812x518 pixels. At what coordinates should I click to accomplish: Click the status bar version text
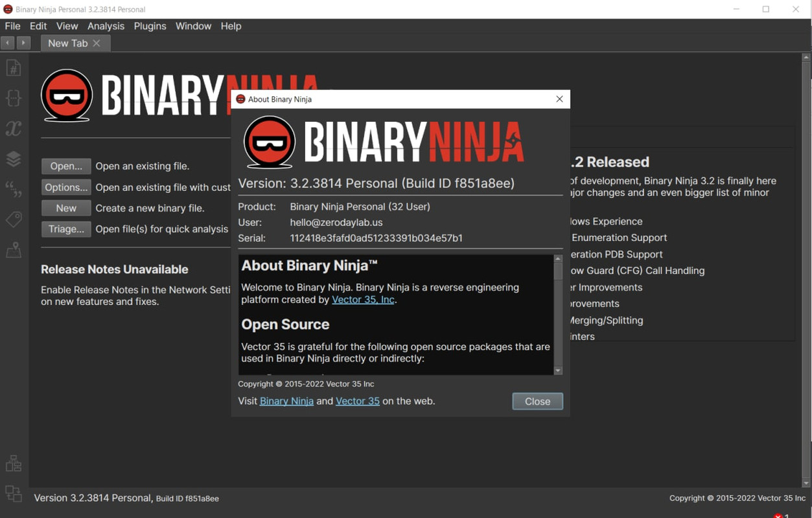126,498
